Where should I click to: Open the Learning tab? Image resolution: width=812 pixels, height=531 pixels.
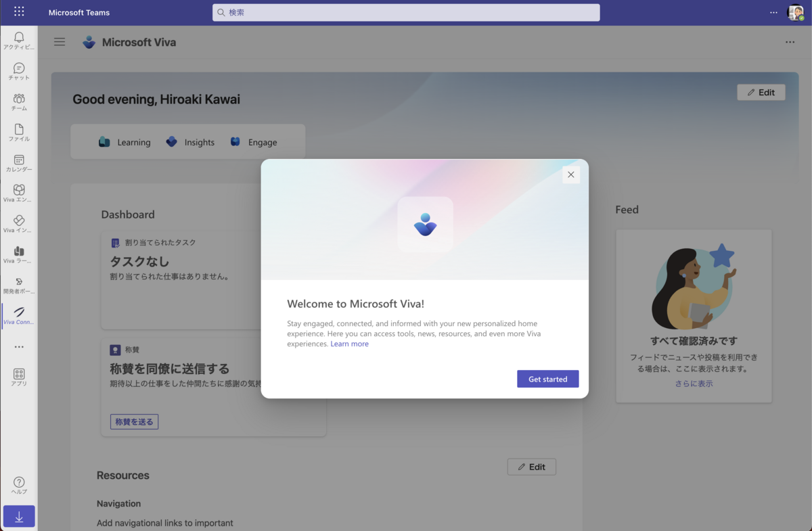(x=125, y=142)
